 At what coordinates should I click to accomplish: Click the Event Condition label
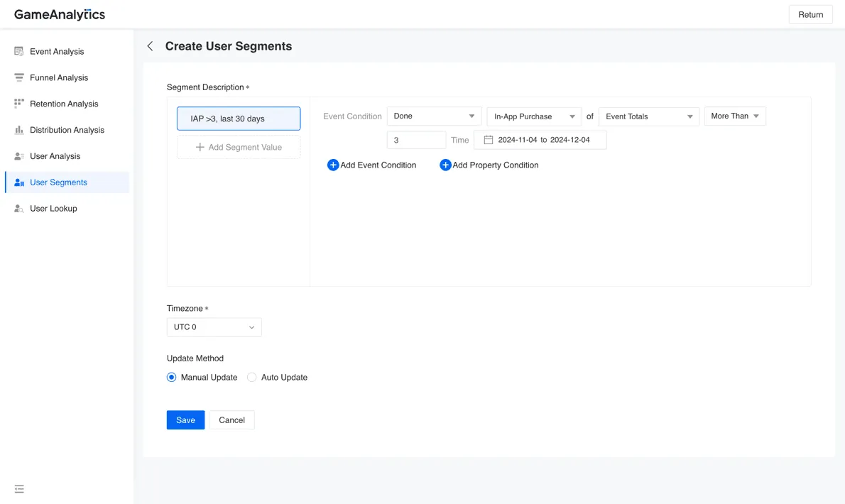pos(352,116)
